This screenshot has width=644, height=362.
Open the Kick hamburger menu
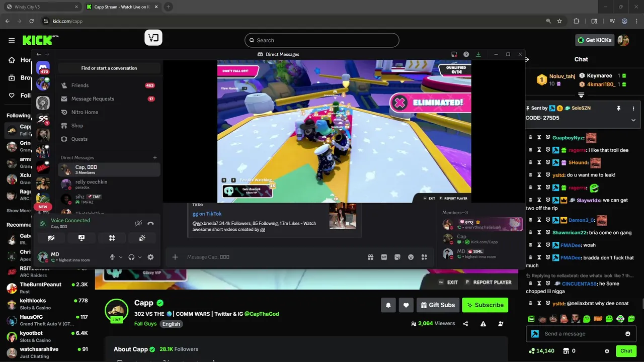pyautogui.click(x=12, y=40)
